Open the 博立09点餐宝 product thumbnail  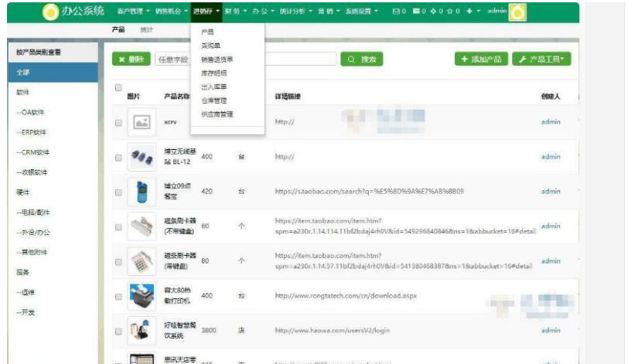[141, 190]
